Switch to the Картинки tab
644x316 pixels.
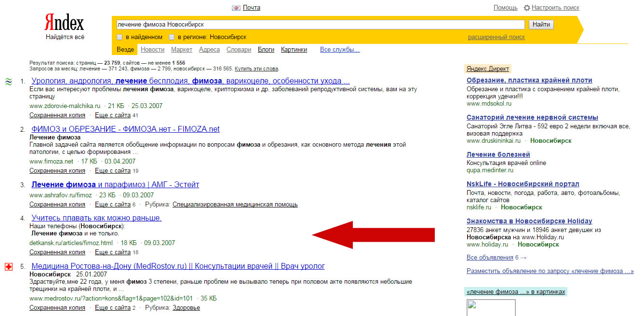(294, 50)
